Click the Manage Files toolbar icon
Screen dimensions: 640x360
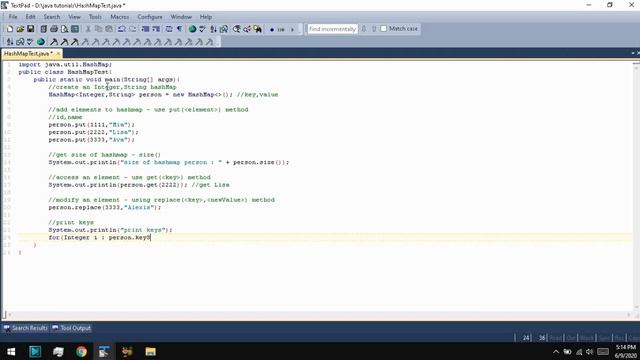point(43,29)
